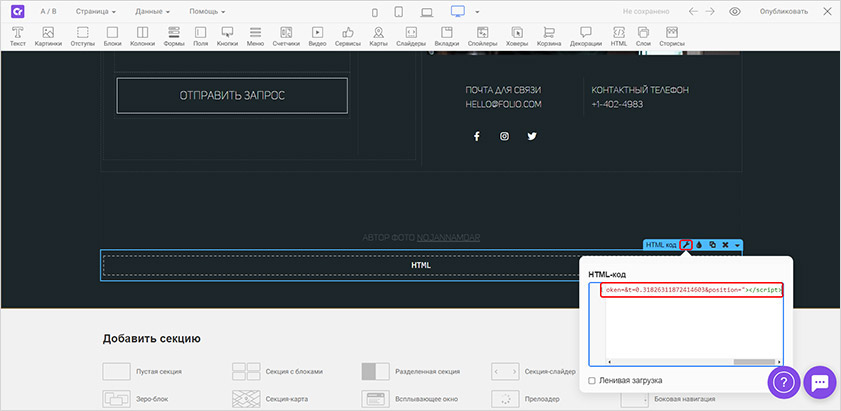
Task: Choose the HTML widget tool
Action: (618, 36)
